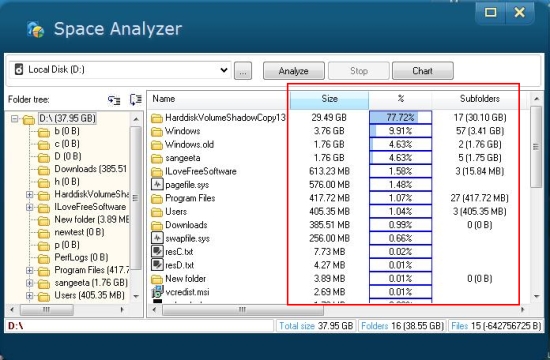Sort by the Subfolders column header
550x360 pixels.
(479, 99)
